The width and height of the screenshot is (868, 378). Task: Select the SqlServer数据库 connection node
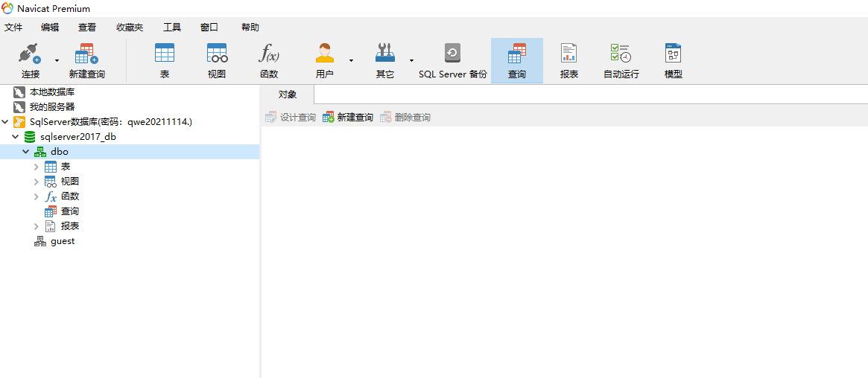(x=111, y=121)
